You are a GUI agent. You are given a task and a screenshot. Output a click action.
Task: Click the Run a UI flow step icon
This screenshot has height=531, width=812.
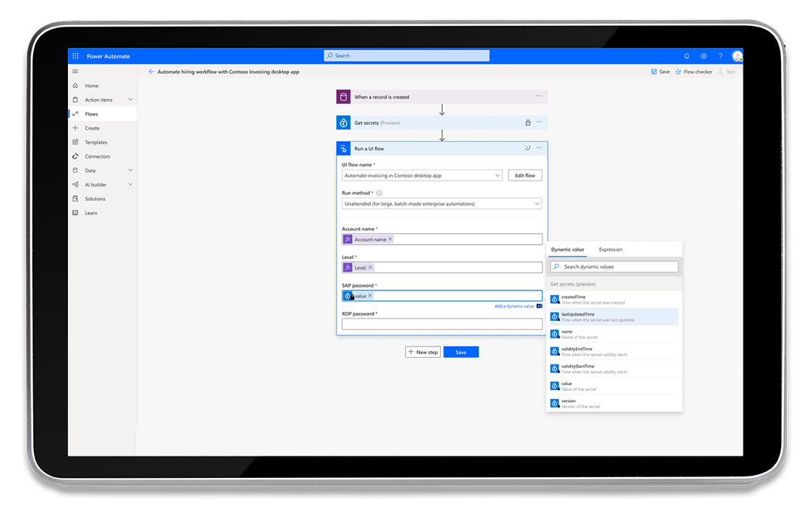click(x=343, y=148)
